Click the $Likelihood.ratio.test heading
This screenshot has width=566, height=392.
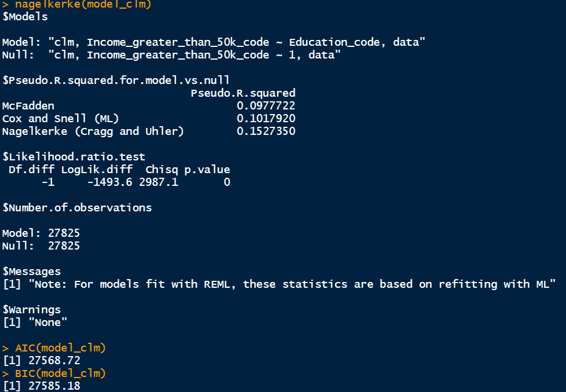[x=74, y=157]
